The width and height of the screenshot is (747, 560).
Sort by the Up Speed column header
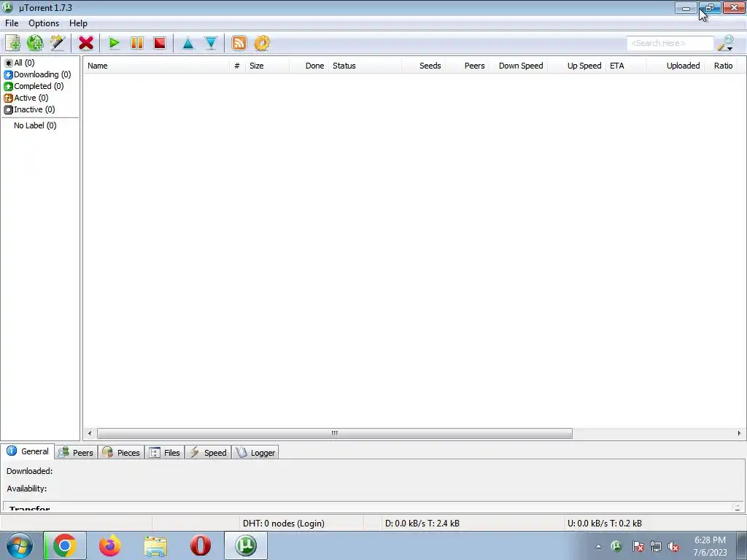click(576, 66)
